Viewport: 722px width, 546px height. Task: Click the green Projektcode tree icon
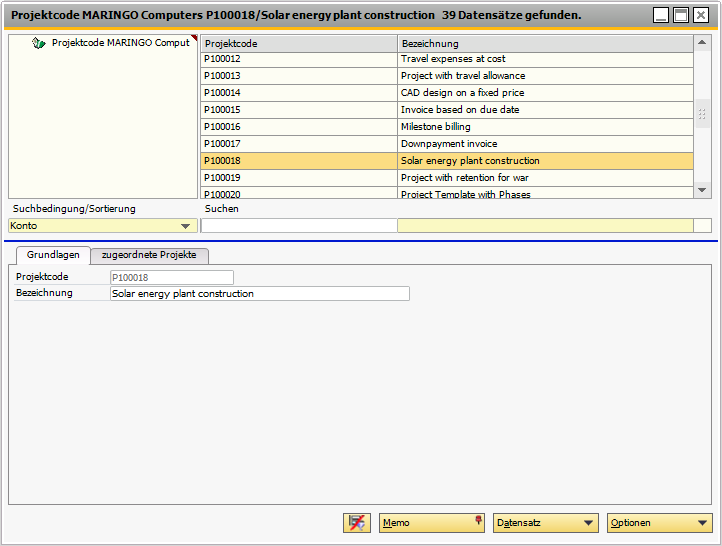39,44
